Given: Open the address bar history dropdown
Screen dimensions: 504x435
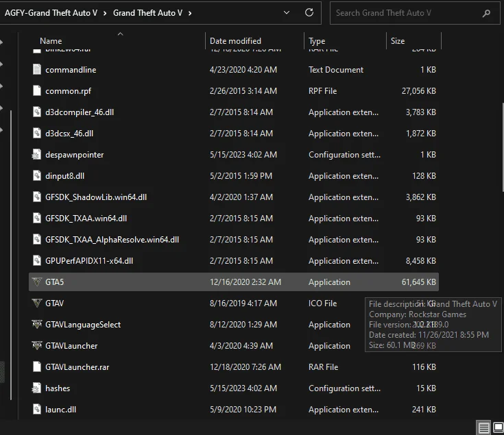Looking at the screenshot, I should (287, 12).
